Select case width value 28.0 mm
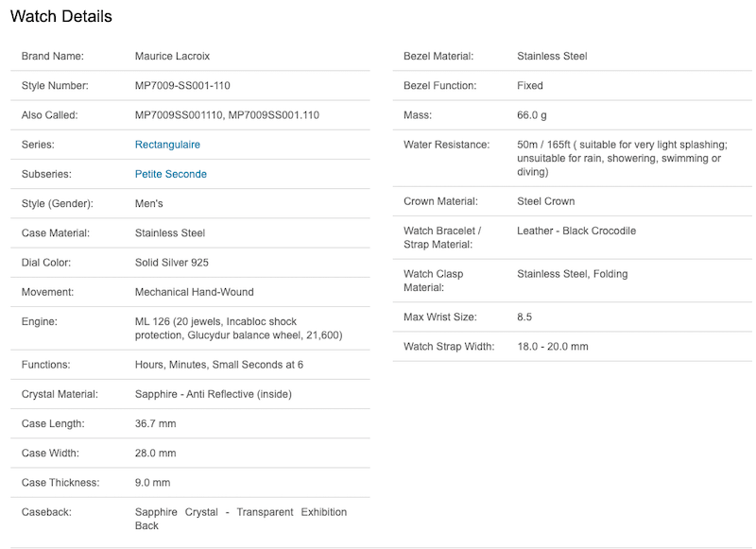Image resolution: width=756 pixels, height=549 pixels. 155,453
